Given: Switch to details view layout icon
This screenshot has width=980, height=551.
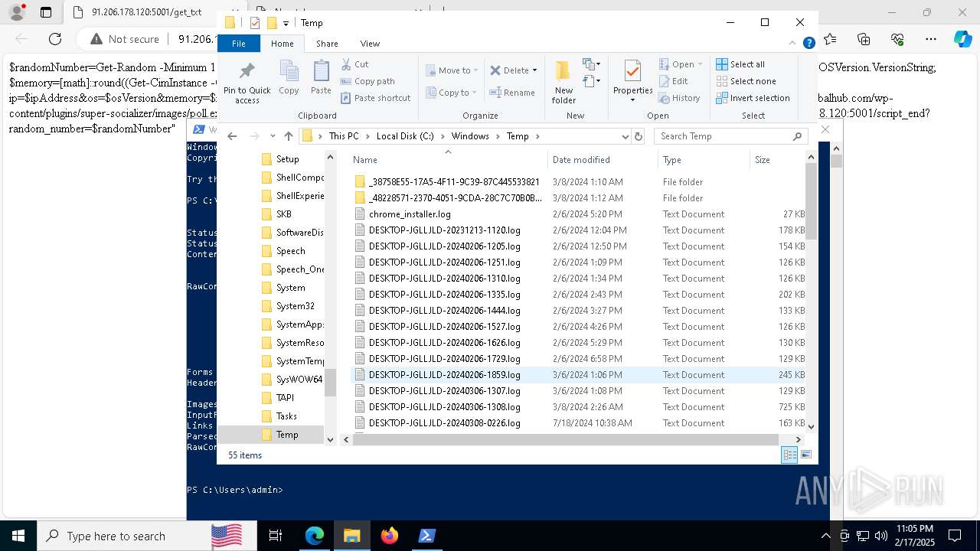Looking at the screenshot, I should click(789, 455).
